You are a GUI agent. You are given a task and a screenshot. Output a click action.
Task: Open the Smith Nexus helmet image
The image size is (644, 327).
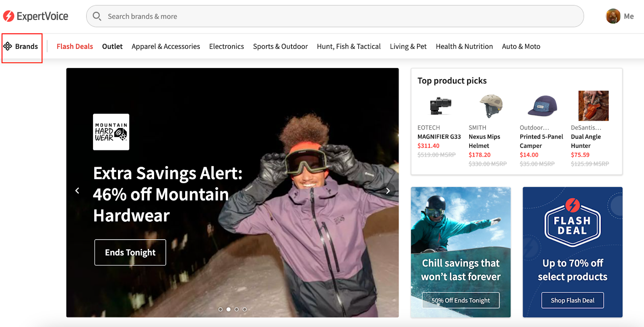coord(491,106)
